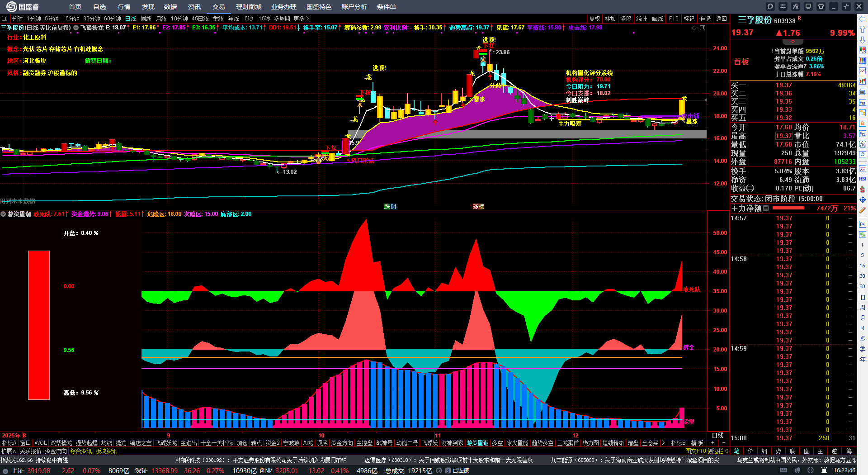Viewport: 868px width, 475px height.
Task: Click the 模板 template button
Action: click(697, 443)
